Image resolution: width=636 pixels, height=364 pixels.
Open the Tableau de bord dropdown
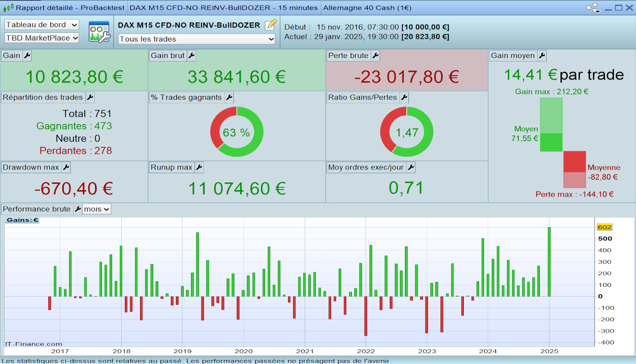(41, 24)
